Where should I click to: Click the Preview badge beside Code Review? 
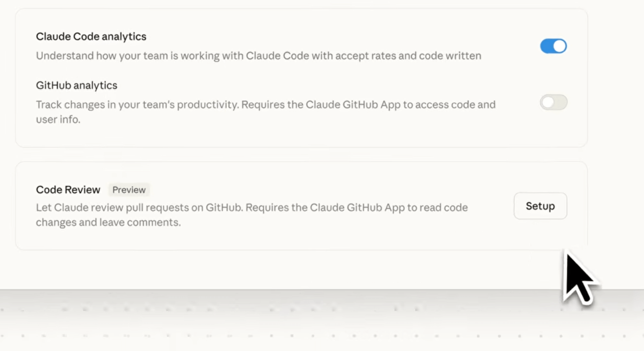(129, 190)
